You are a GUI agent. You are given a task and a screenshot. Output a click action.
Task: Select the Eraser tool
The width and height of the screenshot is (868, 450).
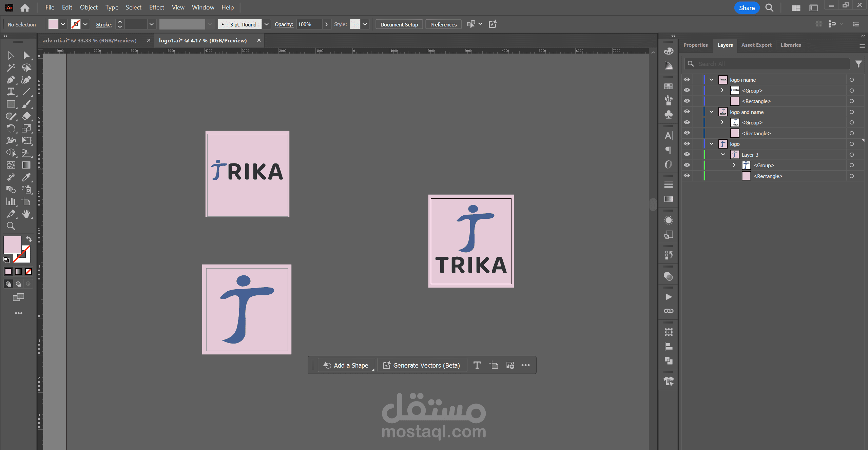pyautogui.click(x=26, y=116)
